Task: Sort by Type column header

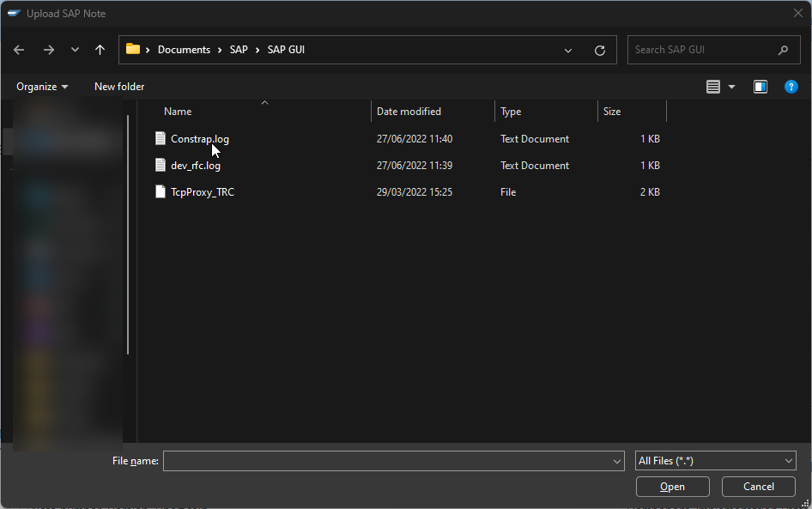Action: coord(511,112)
